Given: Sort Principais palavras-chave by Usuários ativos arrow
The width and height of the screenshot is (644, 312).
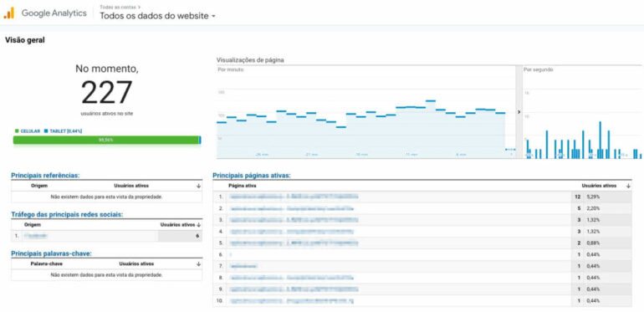Looking at the screenshot, I should tap(199, 263).
